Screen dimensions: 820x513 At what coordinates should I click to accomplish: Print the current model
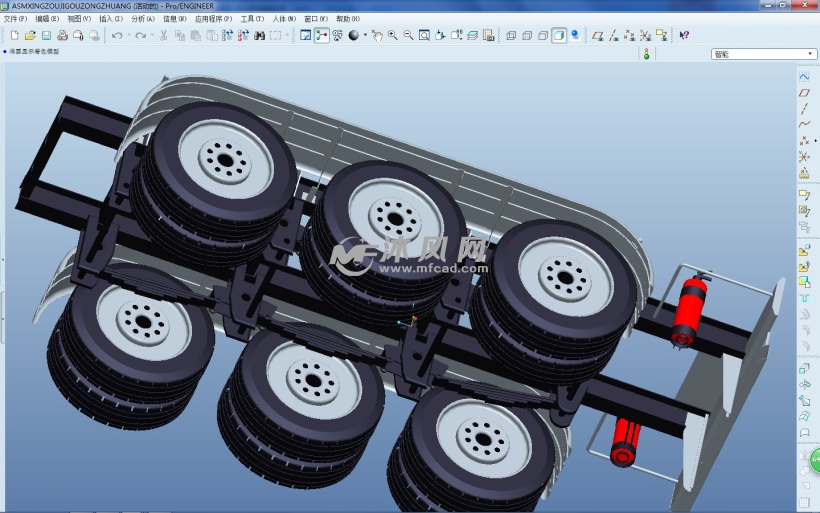pyautogui.click(x=62, y=35)
